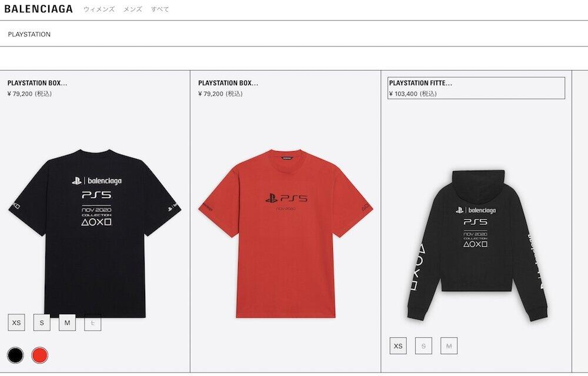
Task: Open the BALENCIAGA home logo
Action: click(39, 9)
